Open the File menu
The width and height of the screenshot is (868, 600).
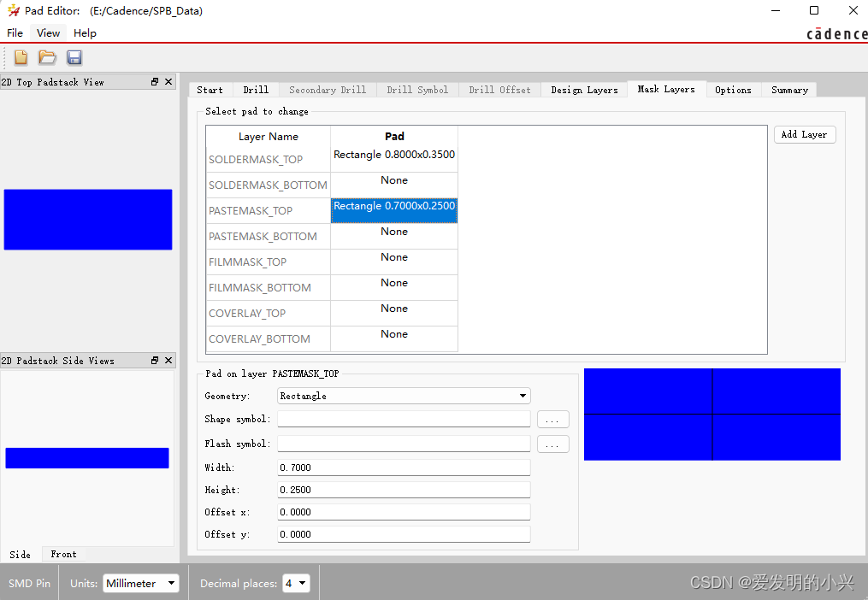(x=15, y=33)
